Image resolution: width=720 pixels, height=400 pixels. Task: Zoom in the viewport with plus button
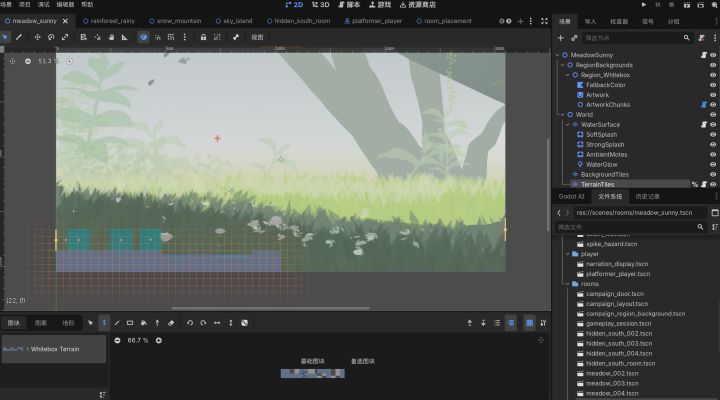(69, 61)
